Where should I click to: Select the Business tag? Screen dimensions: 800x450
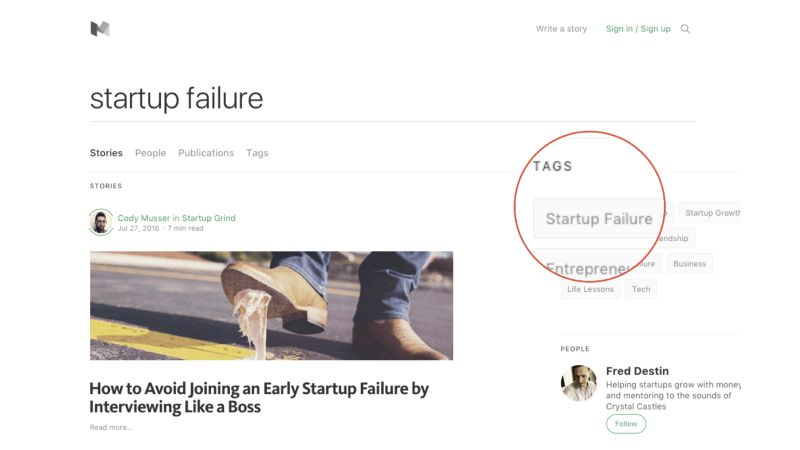pyautogui.click(x=689, y=264)
